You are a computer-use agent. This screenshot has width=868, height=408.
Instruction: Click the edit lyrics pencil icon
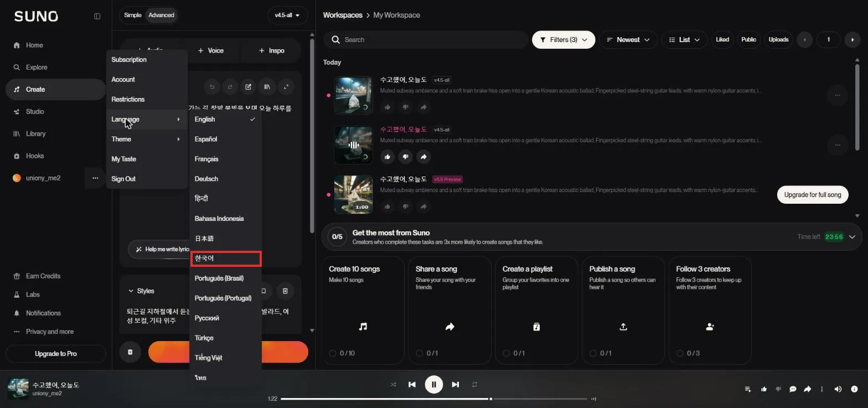point(249,87)
